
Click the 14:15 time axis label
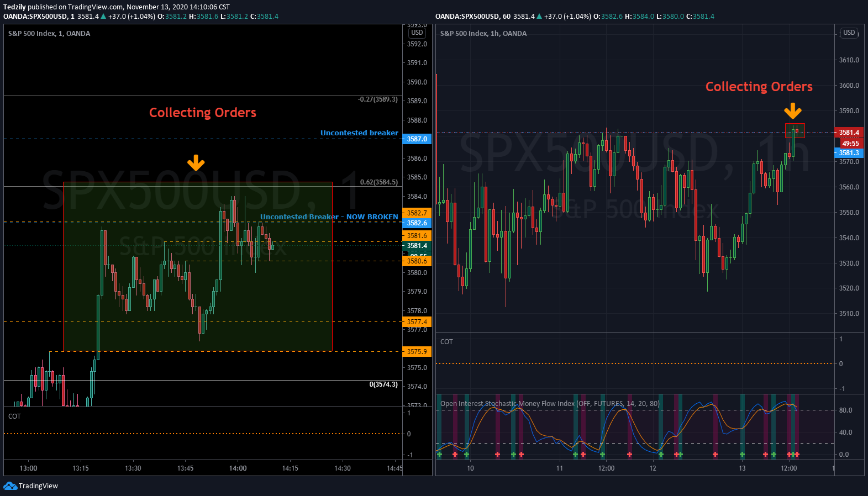click(290, 468)
